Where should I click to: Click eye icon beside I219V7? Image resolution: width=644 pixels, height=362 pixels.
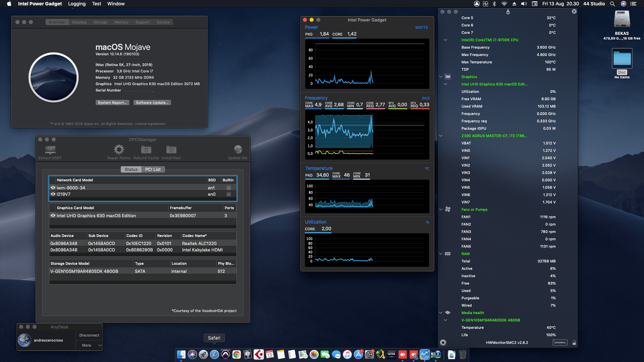coord(53,194)
